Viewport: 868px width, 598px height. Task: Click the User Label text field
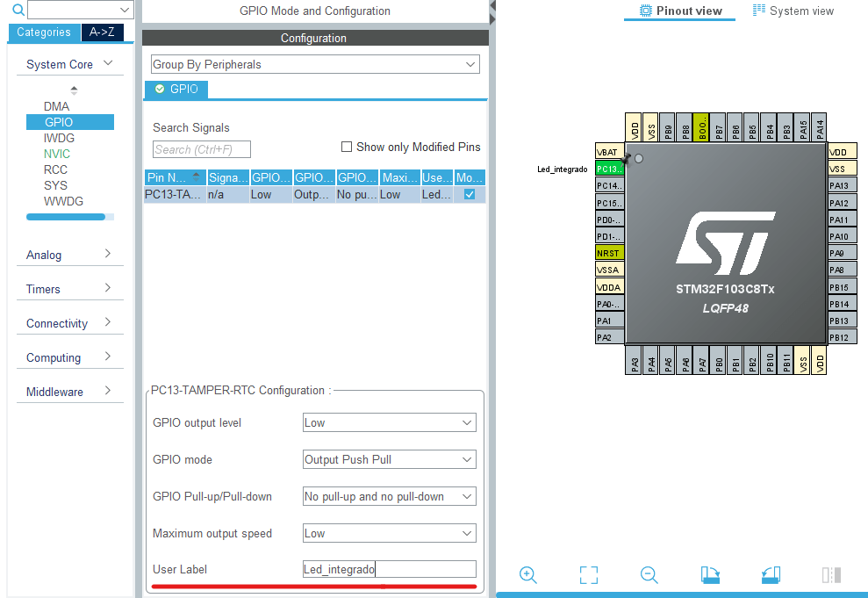click(389, 569)
